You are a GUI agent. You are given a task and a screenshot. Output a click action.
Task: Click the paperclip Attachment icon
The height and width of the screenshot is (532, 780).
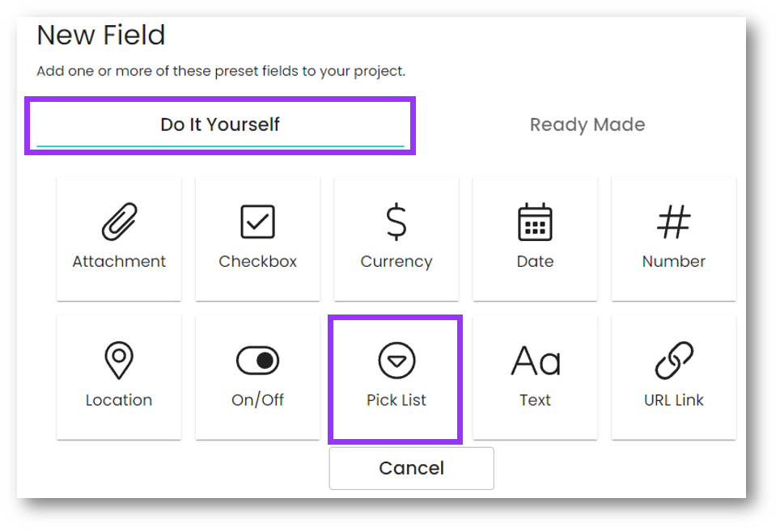point(119,222)
